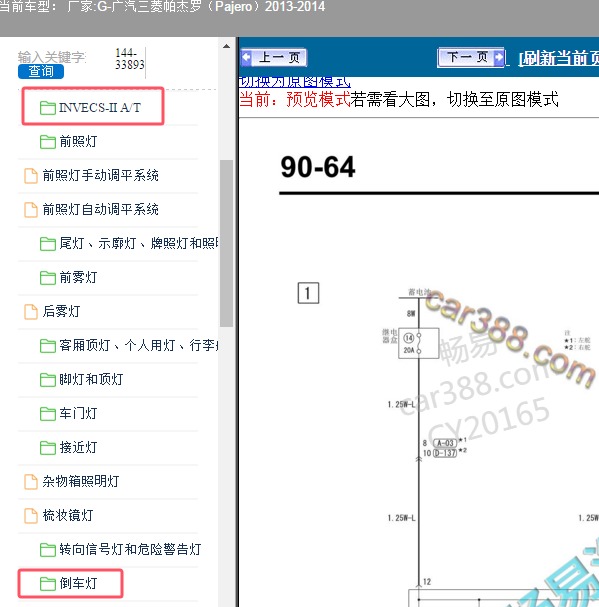Open the 倒车灯 folder label

[78, 583]
